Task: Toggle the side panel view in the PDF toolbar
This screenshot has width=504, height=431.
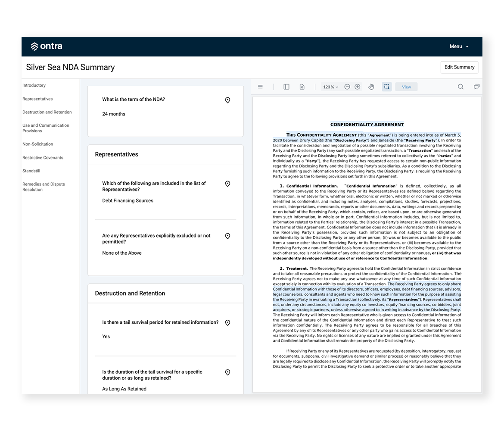Action: pos(286,87)
